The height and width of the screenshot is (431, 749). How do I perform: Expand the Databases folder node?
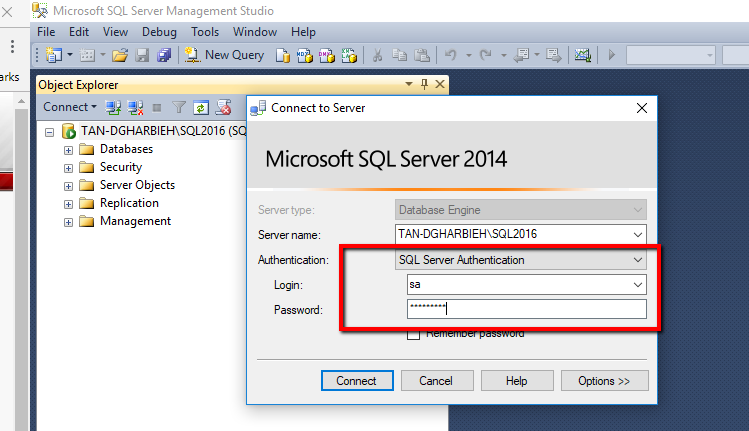[68, 150]
